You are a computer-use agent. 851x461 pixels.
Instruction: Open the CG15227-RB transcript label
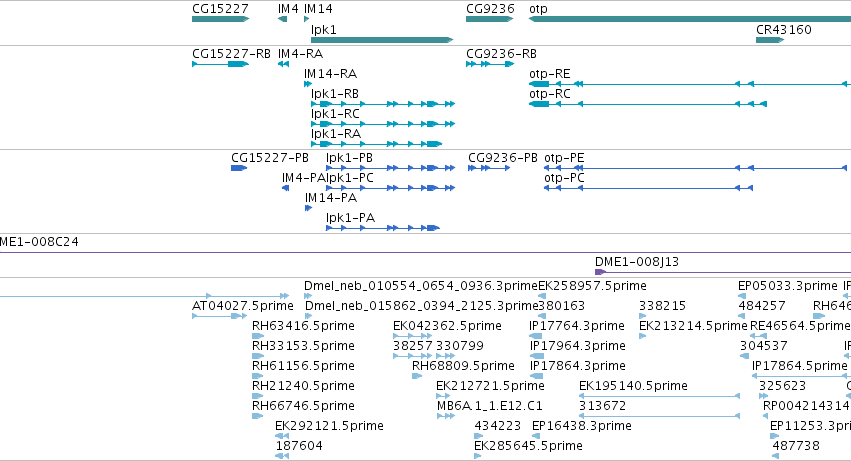[x=231, y=54]
